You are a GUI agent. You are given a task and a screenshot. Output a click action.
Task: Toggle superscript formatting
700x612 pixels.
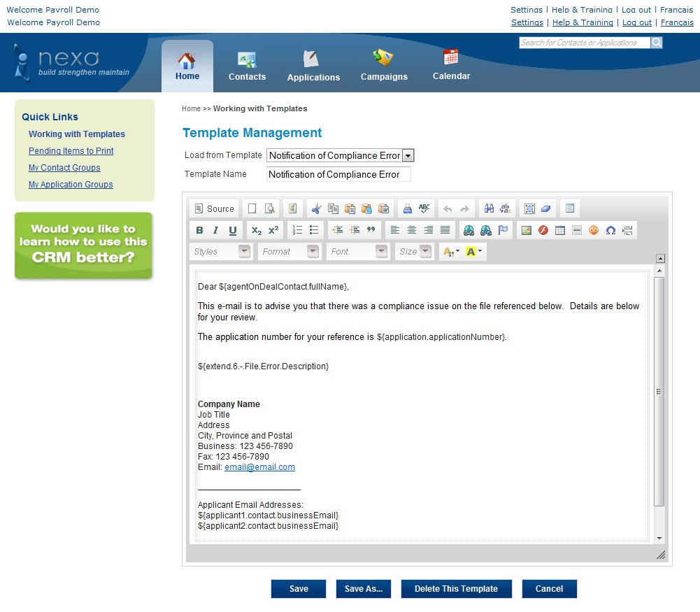click(x=273, y=230)
